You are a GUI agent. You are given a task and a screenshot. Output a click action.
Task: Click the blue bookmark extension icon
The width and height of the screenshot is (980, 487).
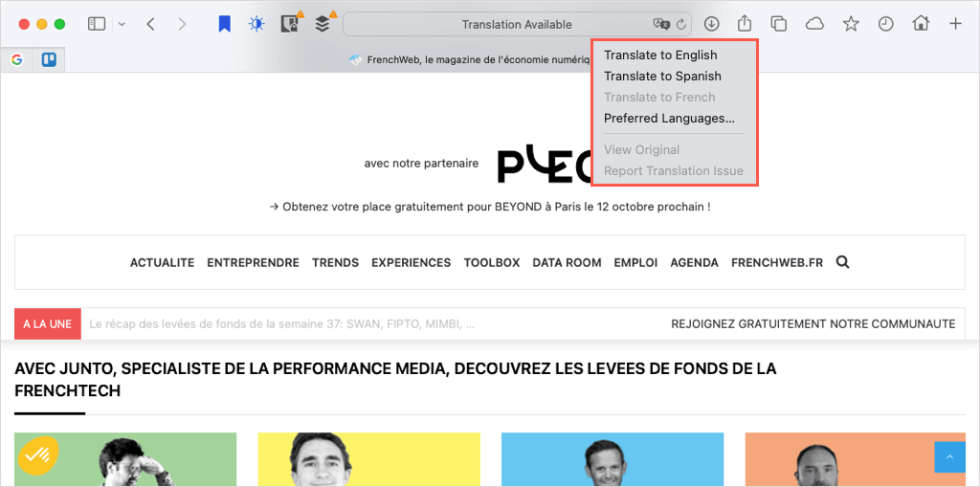point(224,24)
